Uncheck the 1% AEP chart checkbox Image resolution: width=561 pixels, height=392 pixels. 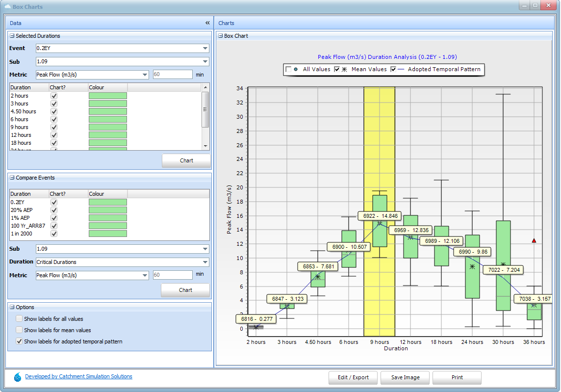click(x=54, y=218)
